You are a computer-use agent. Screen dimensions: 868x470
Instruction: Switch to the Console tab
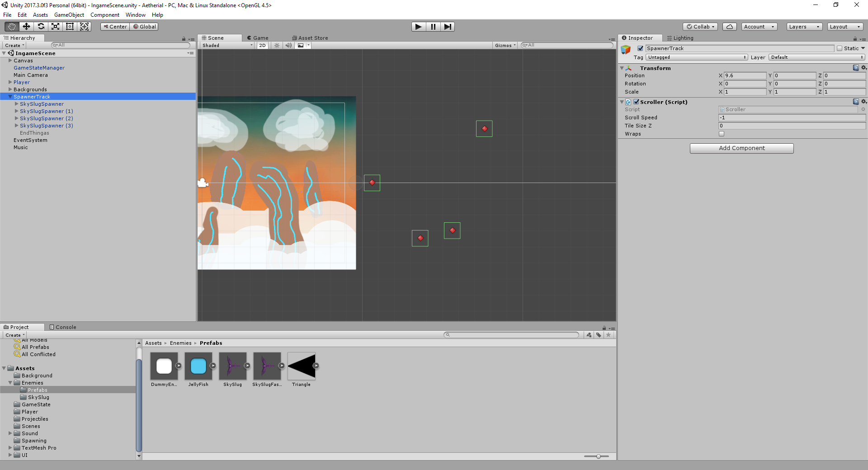63,327
